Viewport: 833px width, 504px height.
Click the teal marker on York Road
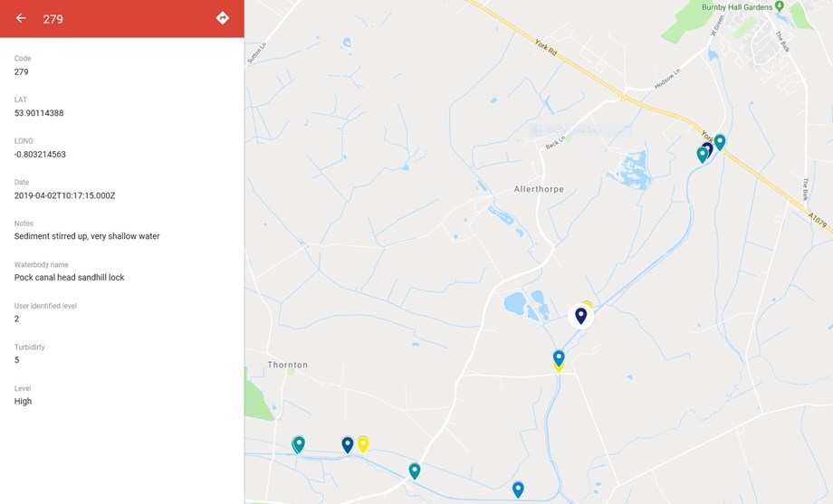coord(720,142)
